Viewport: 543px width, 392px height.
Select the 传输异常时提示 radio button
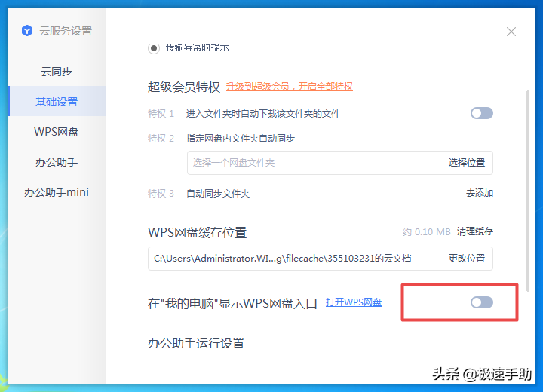pos(154,48)
